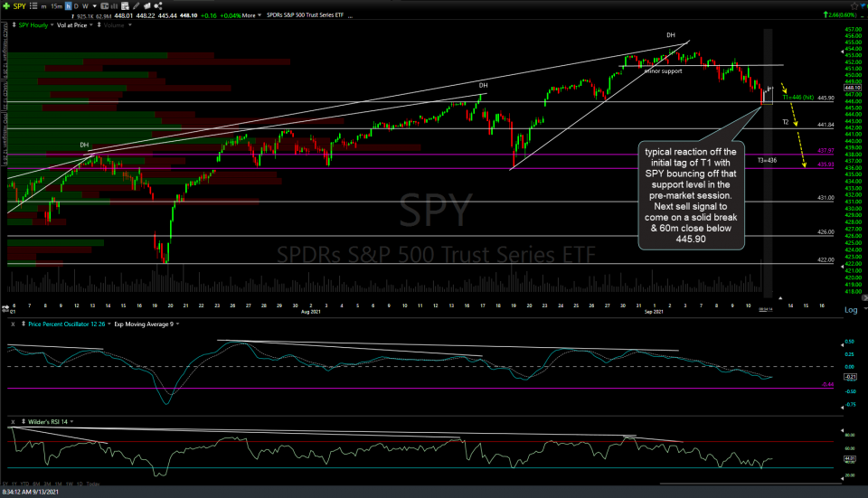
Task: Select the 1D range button
Action: [80, 484]
